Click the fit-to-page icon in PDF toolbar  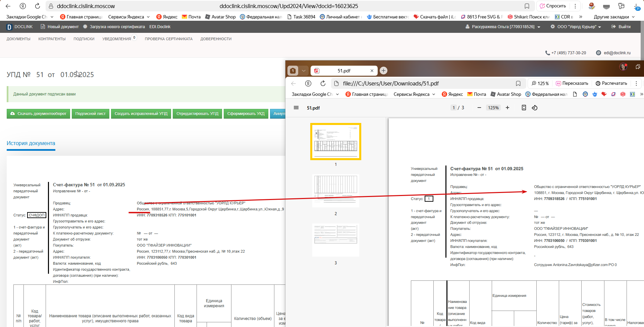point(524,108)
